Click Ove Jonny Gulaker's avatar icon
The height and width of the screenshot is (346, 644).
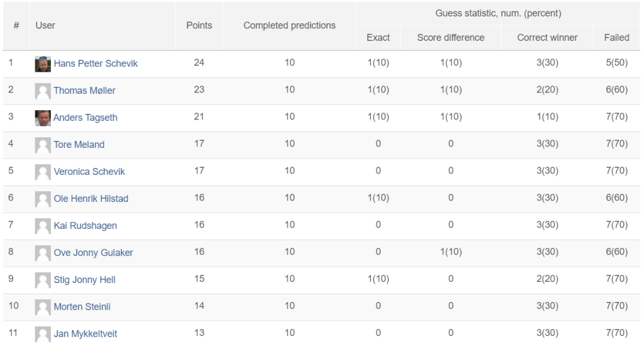pyautogui.click(x=43, y=253)
